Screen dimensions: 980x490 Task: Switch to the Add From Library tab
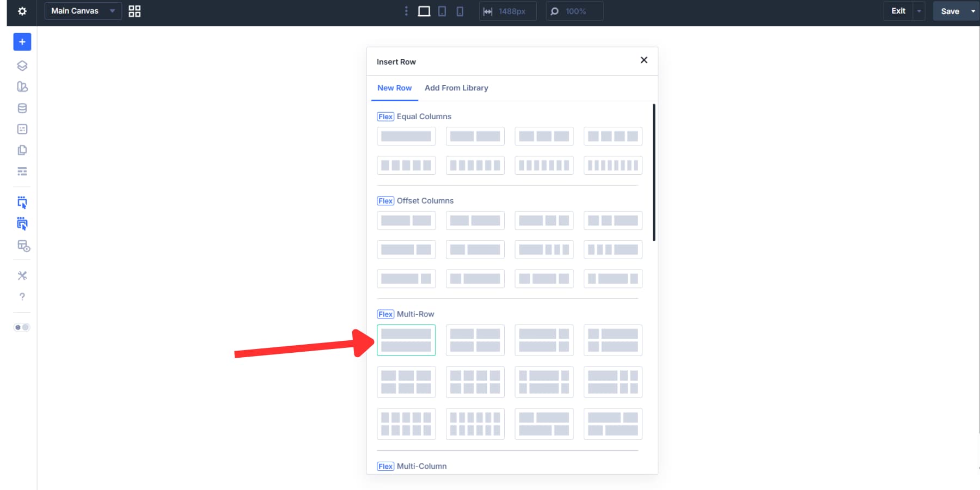[x=456, y=88]
